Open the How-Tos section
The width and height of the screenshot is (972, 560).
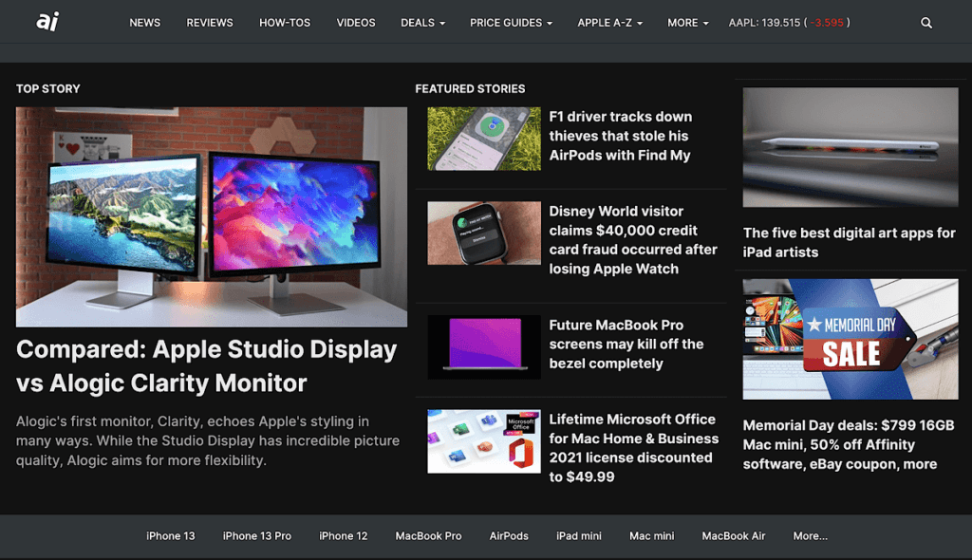point(285,23)
